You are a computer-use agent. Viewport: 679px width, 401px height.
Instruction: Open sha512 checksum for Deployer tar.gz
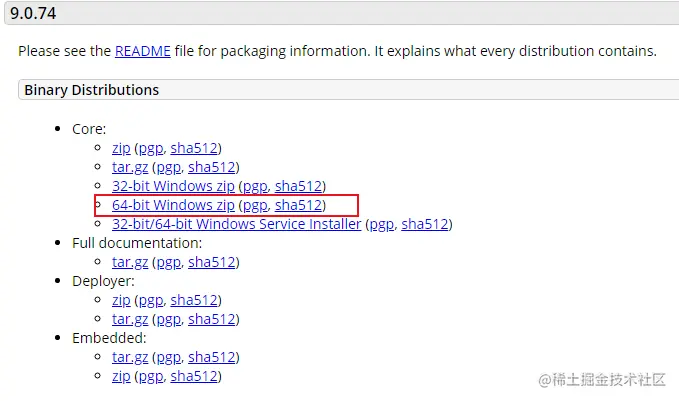click(212, 319)
